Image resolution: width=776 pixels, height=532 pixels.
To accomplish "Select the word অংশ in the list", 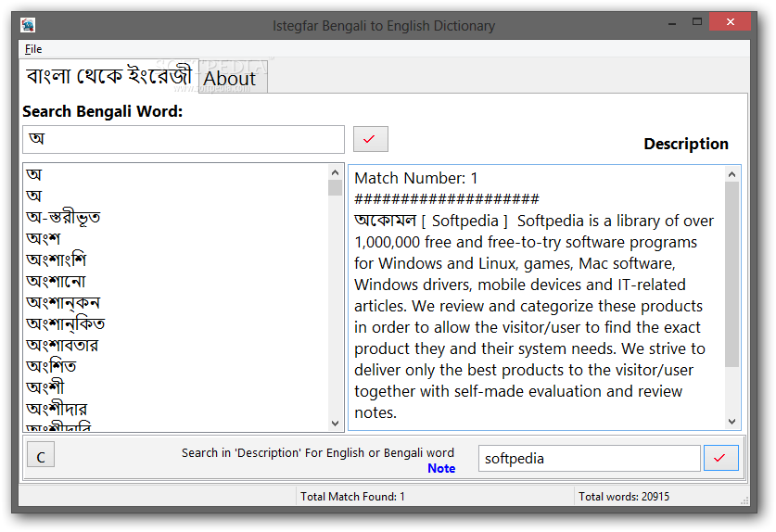I will click(x=43, y=238).
